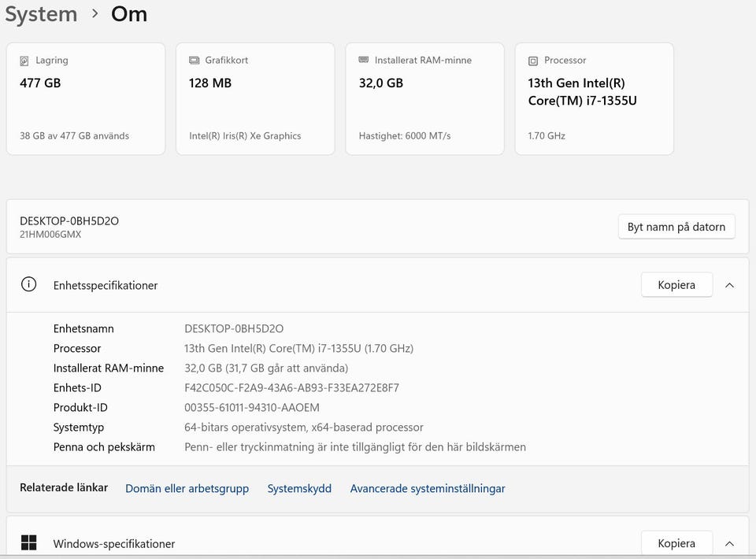Click the 477 GB storage value
Screen dimensions: 756x559
[40, 83]
